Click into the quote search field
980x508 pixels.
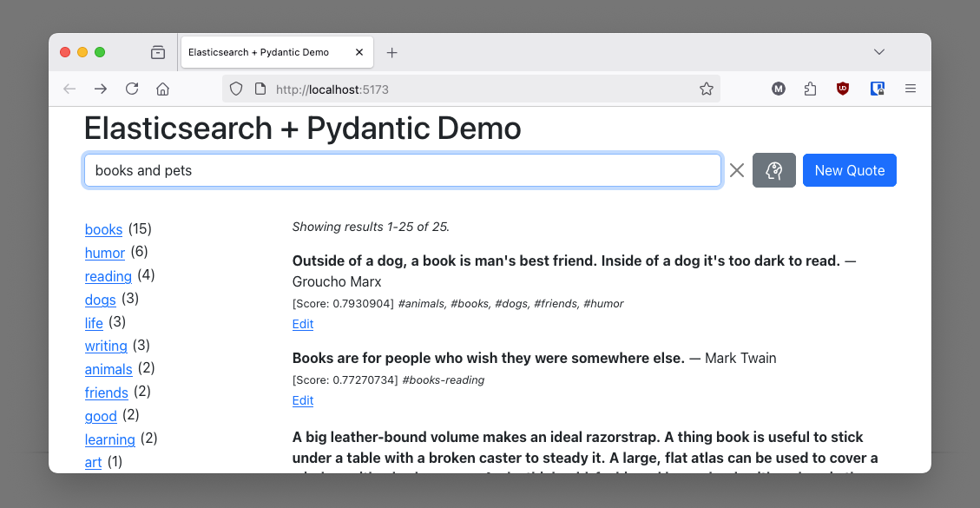point(402,170)
